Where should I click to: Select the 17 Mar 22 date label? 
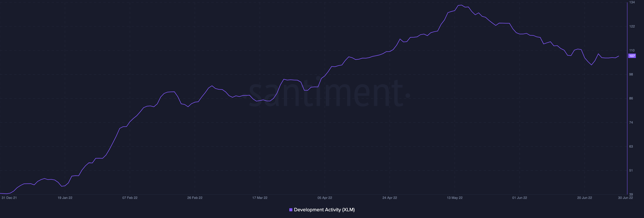pyautogui.click(x=260, y=198)
